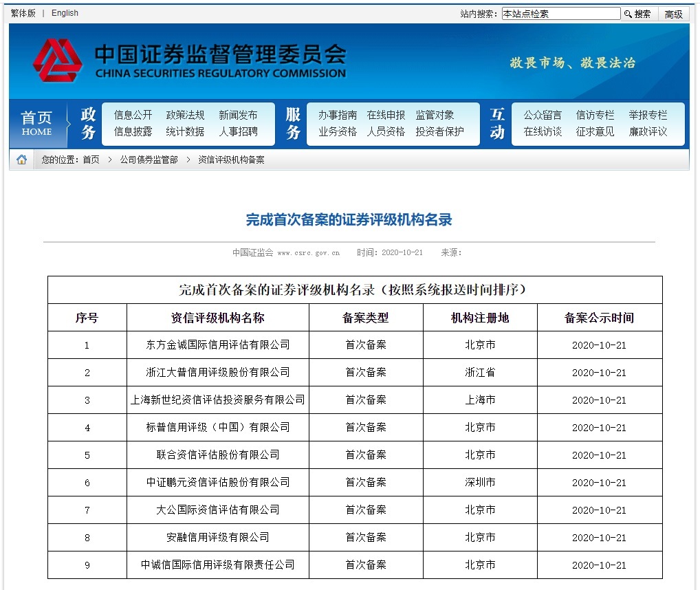Switch to English version
This screenshot has width=700, height=590.
click(65, 13)
